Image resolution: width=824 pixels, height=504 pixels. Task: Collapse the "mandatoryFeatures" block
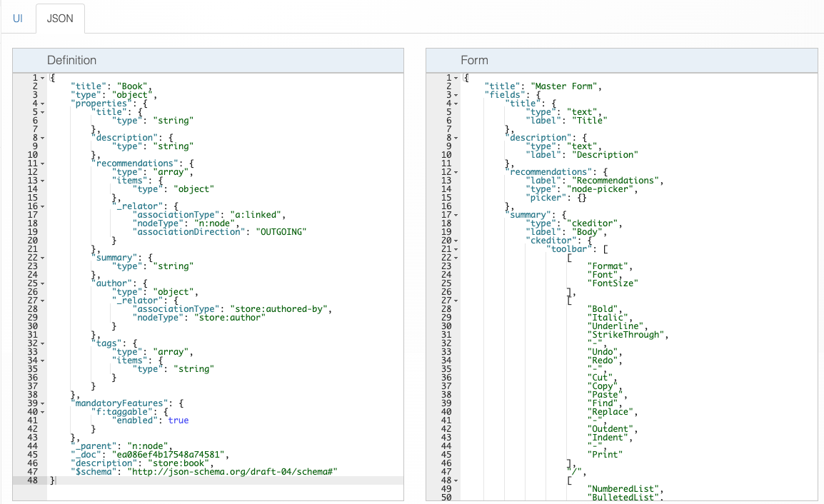coord(43,403)
